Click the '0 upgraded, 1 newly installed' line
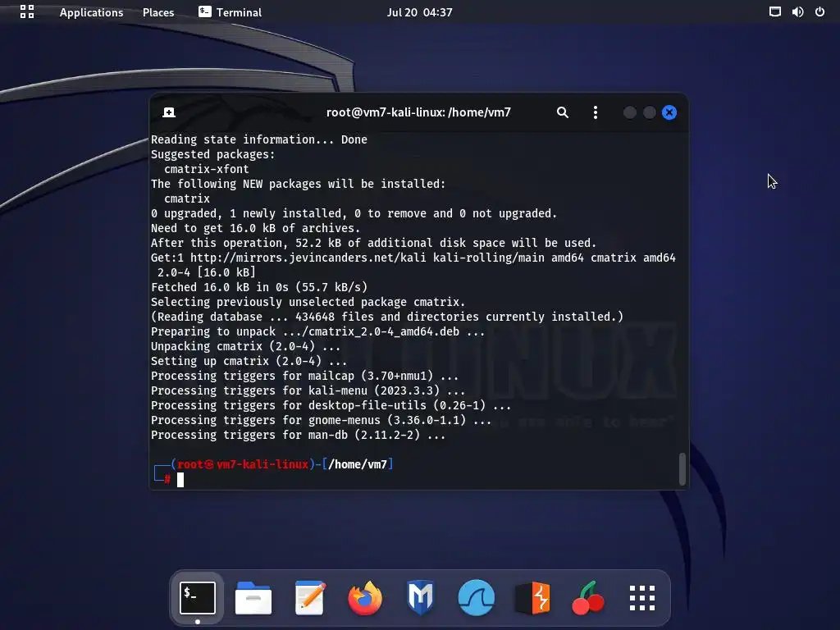Screen dimensions: 840x630 [354, 213]
